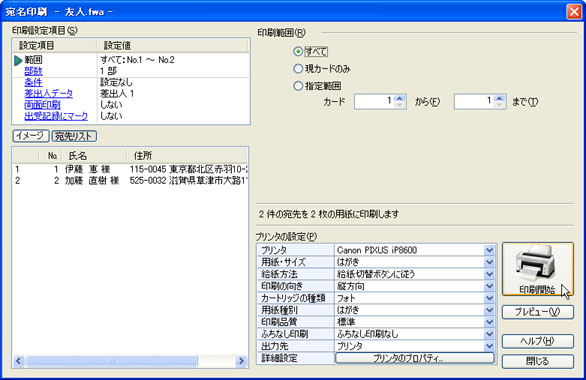Open プリンタのプロパティ button
This screenshot has height=380, width=586.
click(x=414, y=358)
